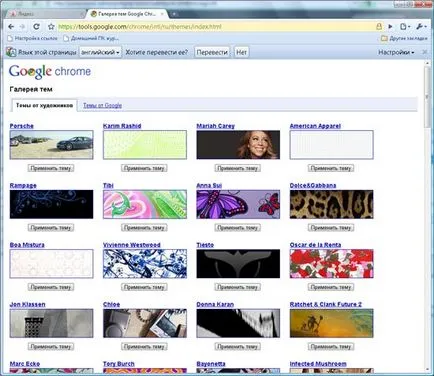Open the Anna Sui theme link
Viewport: 434px width, 376px height.
pos(209,185)
